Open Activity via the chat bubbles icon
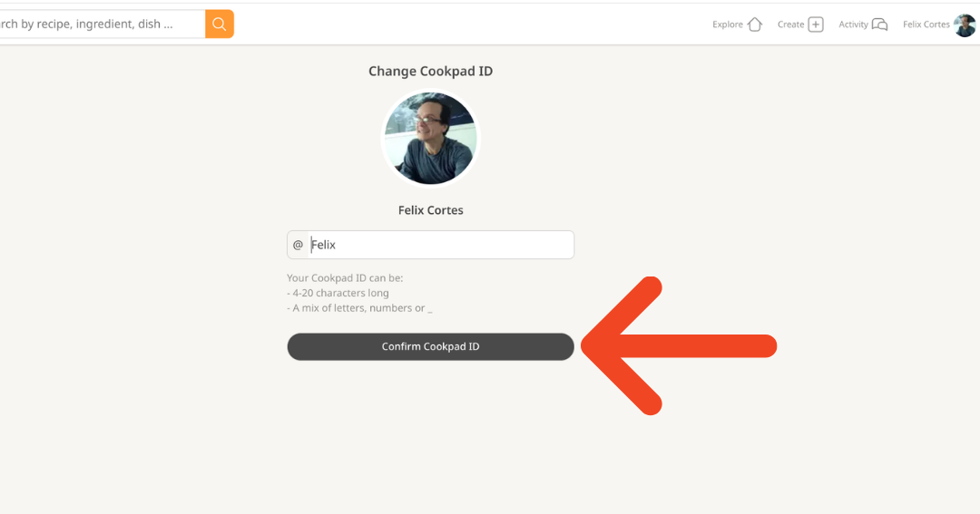The width and height of the screenshot is (980, 514). [x=879, y=24]
